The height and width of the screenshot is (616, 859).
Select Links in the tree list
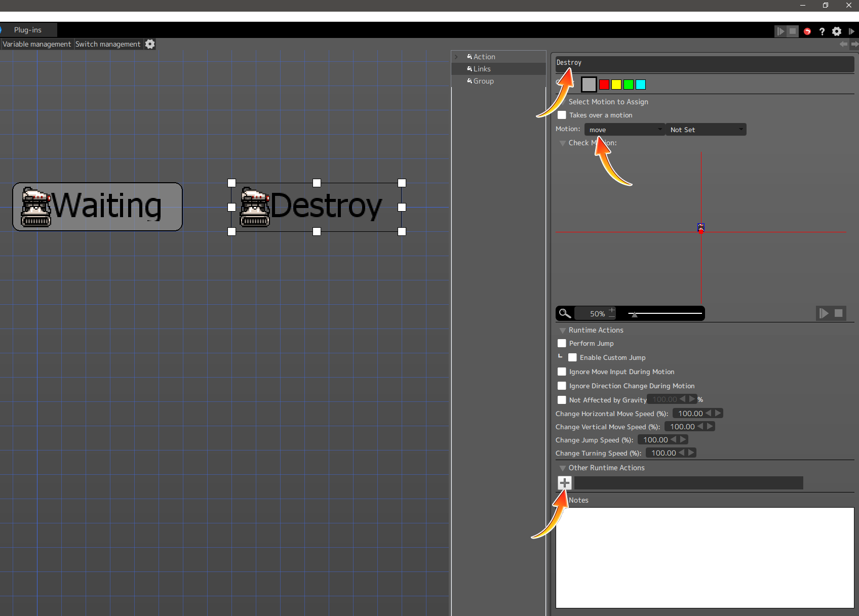click(x=482, y=69)
